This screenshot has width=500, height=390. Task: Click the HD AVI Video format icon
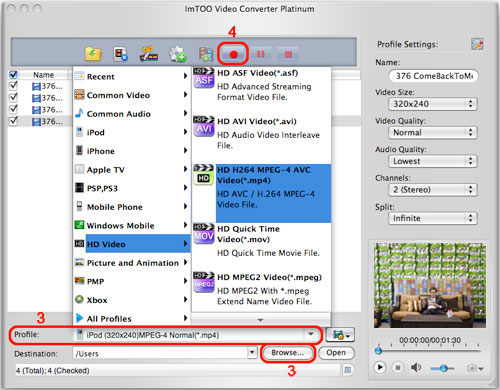tap(204, 126)
